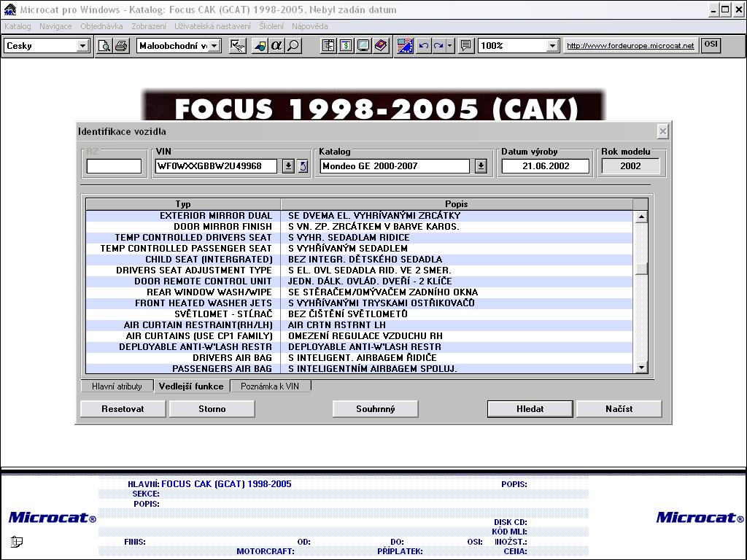Image resolution: width=747 pixels, height=560 pixels.
Task: Open the Navigace menu
Action: [55, 26]
